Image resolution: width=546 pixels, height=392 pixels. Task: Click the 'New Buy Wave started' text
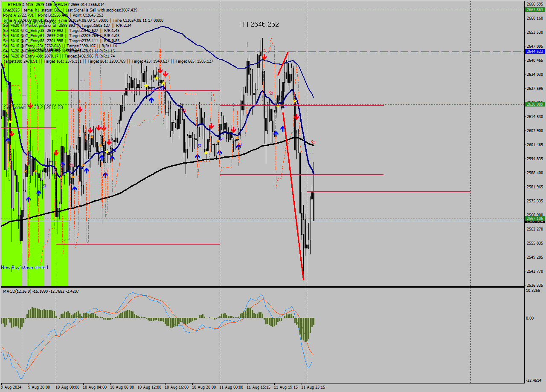pos(24,268)
